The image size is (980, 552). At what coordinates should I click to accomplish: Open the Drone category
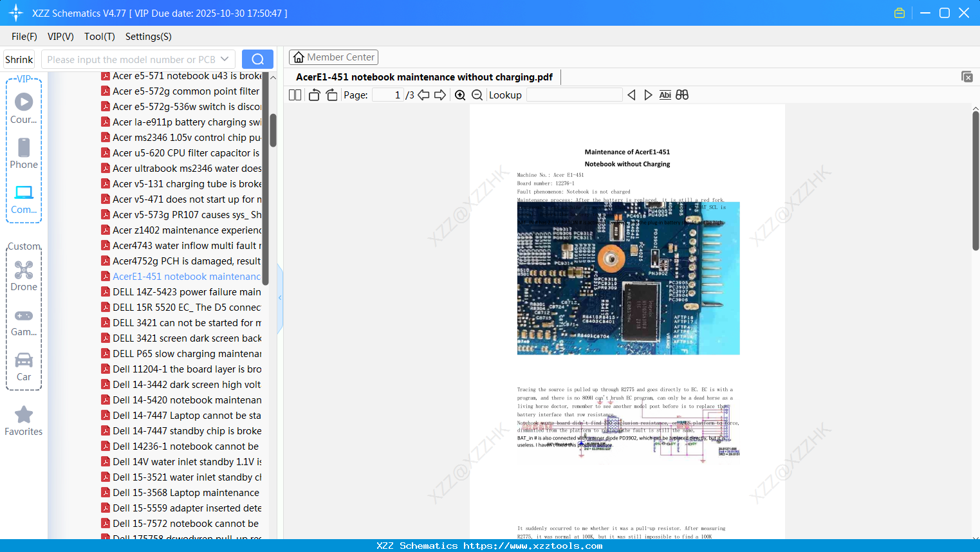point(24,275)
